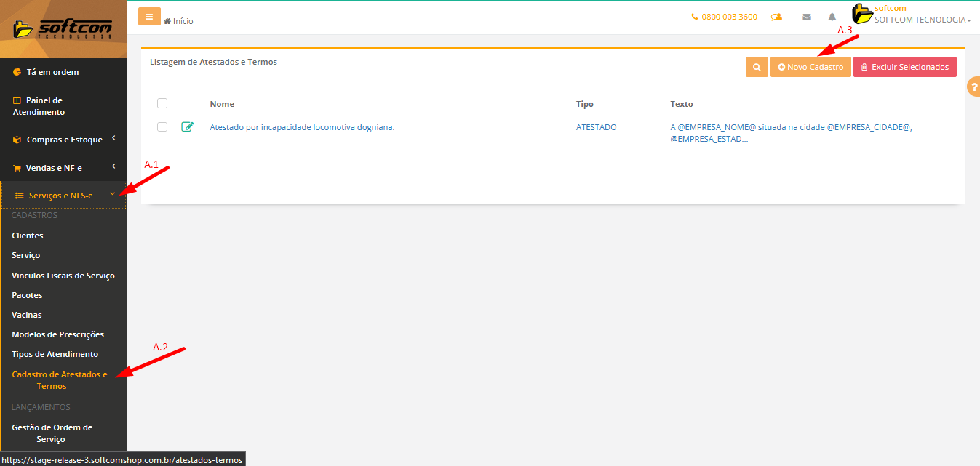980x466 pixels.
Task: Click the Excluir Selecionados button
Action: (x=904, y=67)
